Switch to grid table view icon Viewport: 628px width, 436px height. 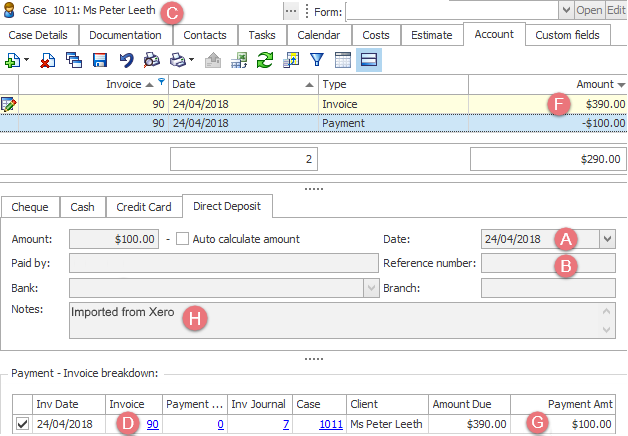pyautogui.click(x=343, y=60)
